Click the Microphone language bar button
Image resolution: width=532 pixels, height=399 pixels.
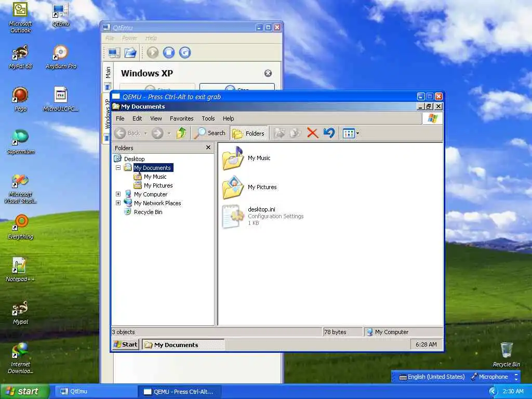coord(489,377)
